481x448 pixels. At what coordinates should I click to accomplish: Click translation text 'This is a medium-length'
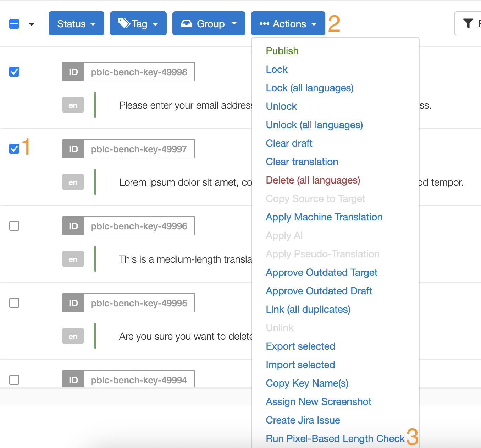point(186,259)
